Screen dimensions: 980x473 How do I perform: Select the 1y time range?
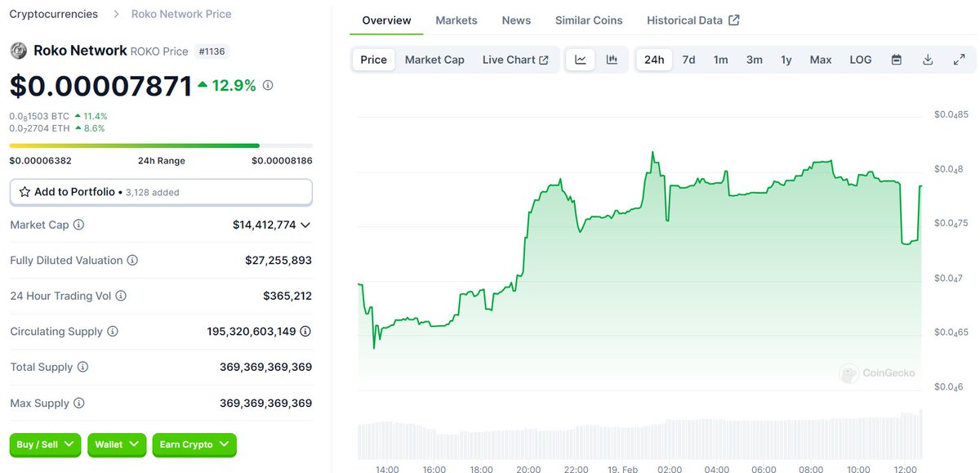[x=786, y=60]
